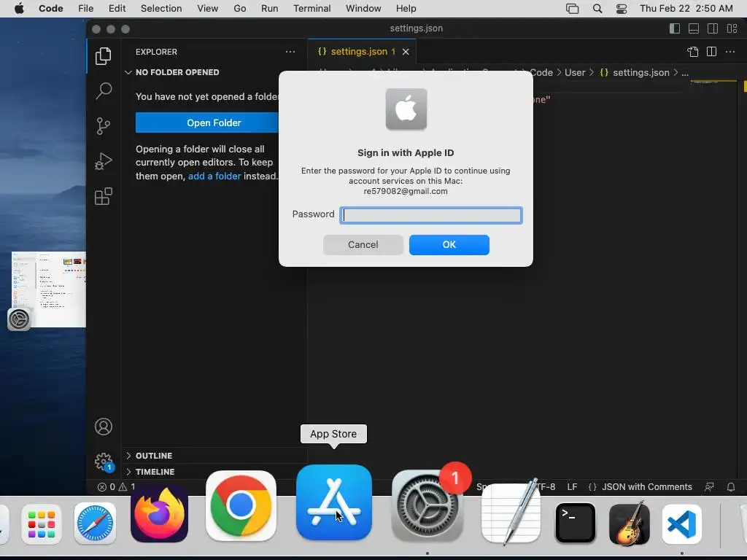Open the File menu
The width and height of the screenshot is (747, 560).
(x=86, y=9)
